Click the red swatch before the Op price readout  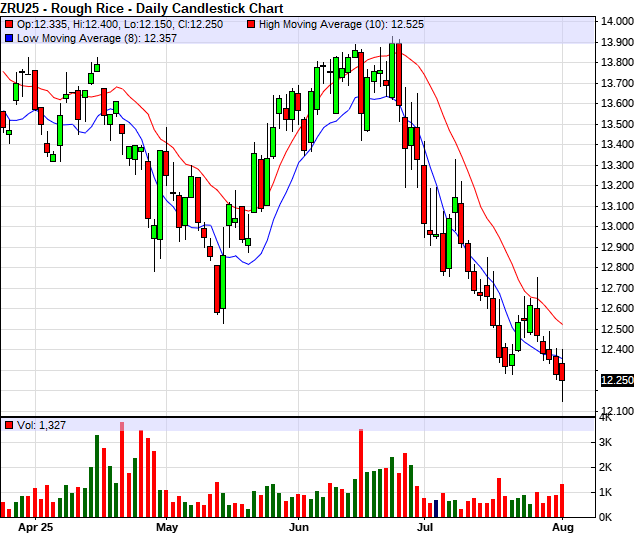pyautogui.click(x=9, y=23)
